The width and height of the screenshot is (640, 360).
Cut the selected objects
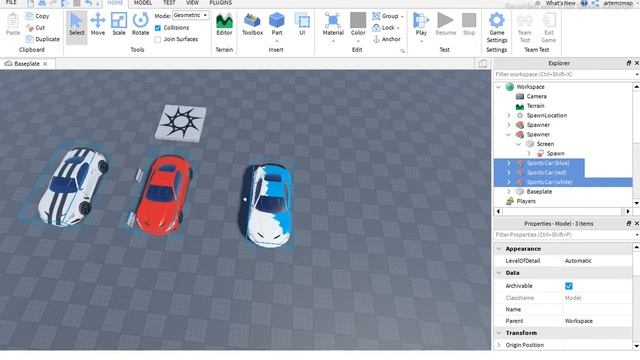coord(36,27)
